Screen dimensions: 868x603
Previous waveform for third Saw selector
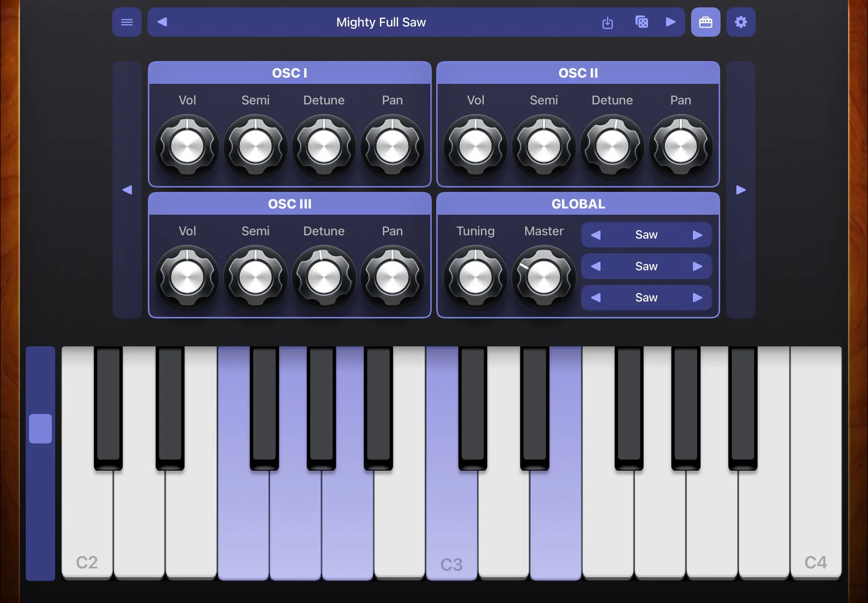595,298
